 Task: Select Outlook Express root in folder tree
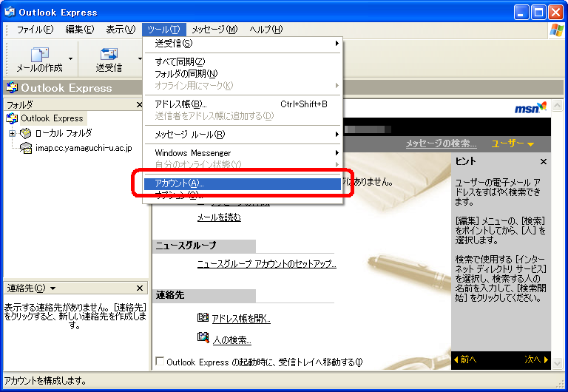(x=52, y=118)
